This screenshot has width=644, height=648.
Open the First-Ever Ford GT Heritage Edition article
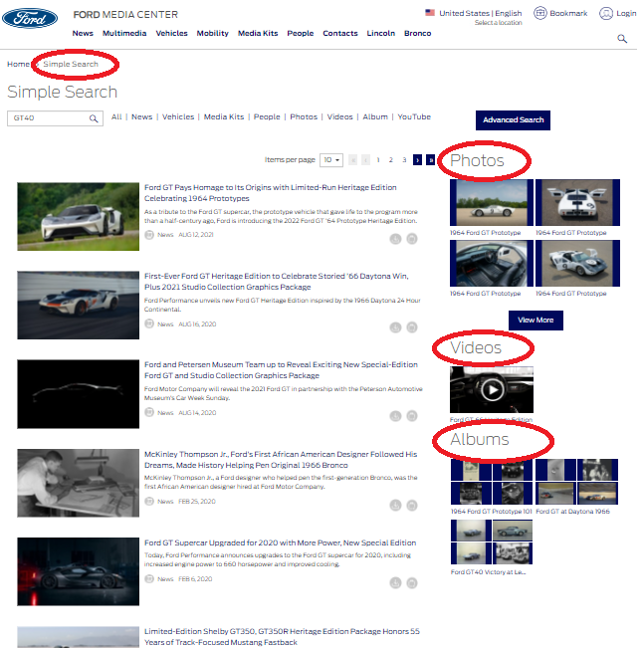[276, 282]
